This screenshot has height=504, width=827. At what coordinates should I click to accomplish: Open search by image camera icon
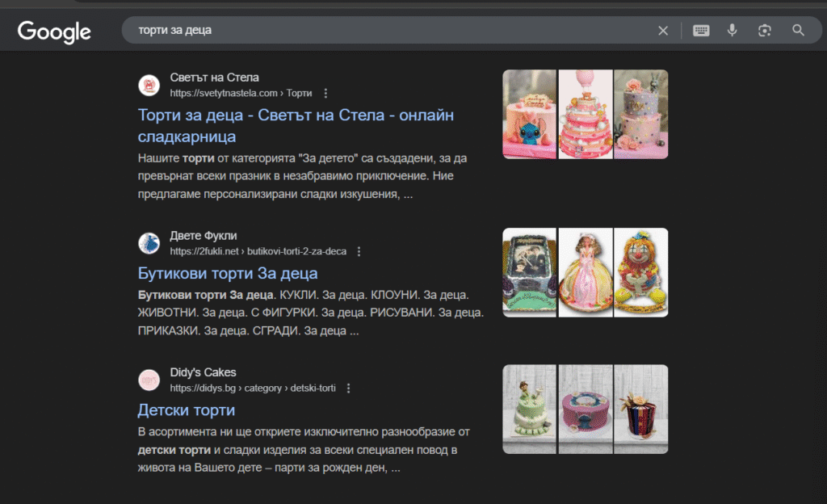pyautogui.click(x=764, y=31)
